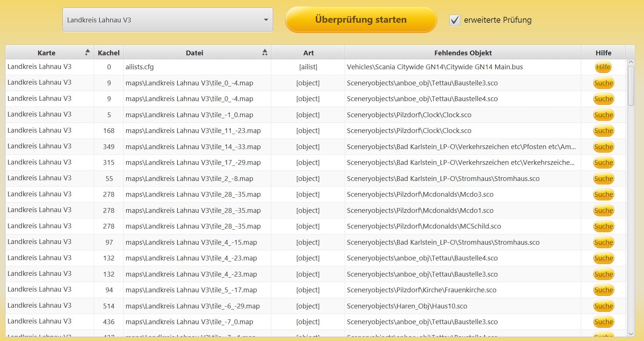Click the Art column header
This screenshot has height=341, width=644.
tap(308, 53)
